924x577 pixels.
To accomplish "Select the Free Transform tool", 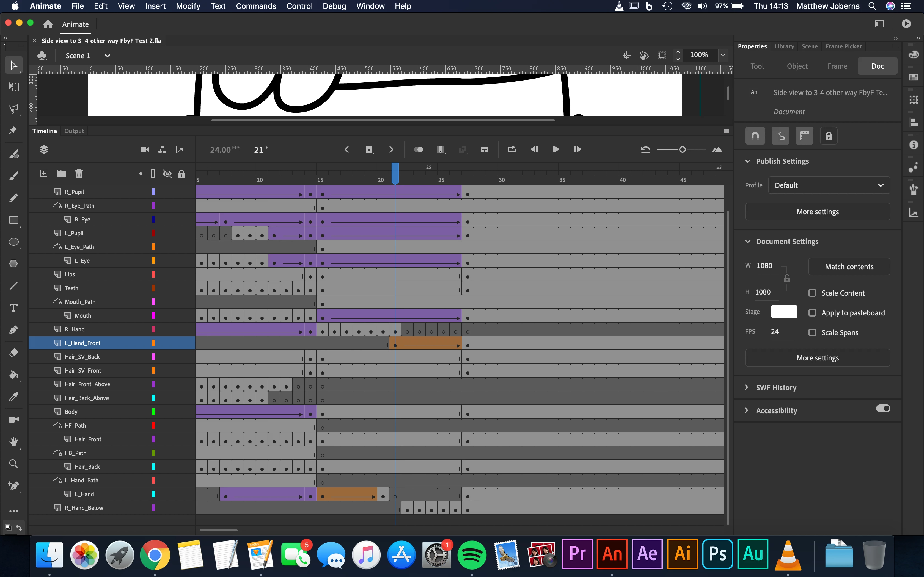I will [x=14, y=87].
